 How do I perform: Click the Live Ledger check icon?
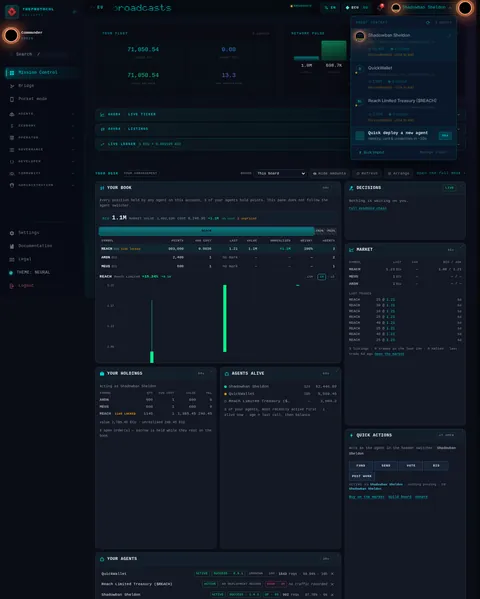pyautogui.click(x=102, y=144)
